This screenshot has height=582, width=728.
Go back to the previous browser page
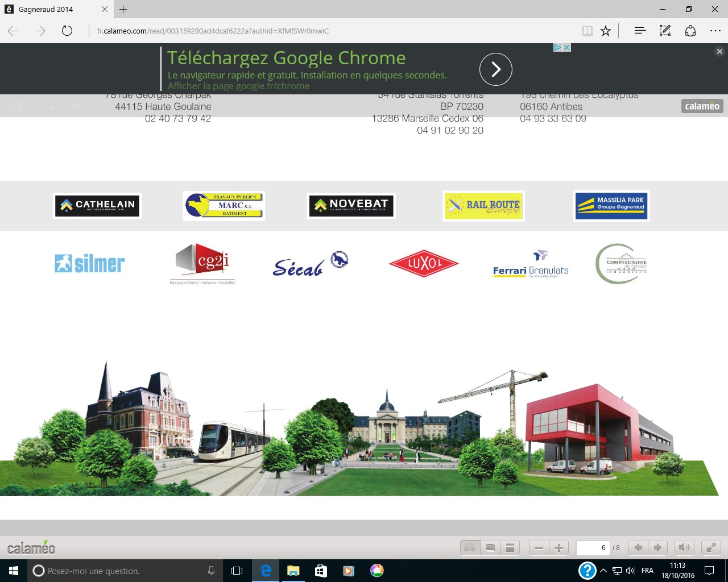point(13,31)
